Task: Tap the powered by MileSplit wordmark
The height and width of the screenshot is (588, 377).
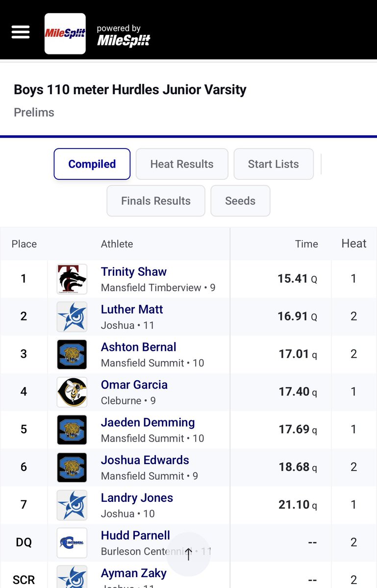Action: (x=124, y=36)
